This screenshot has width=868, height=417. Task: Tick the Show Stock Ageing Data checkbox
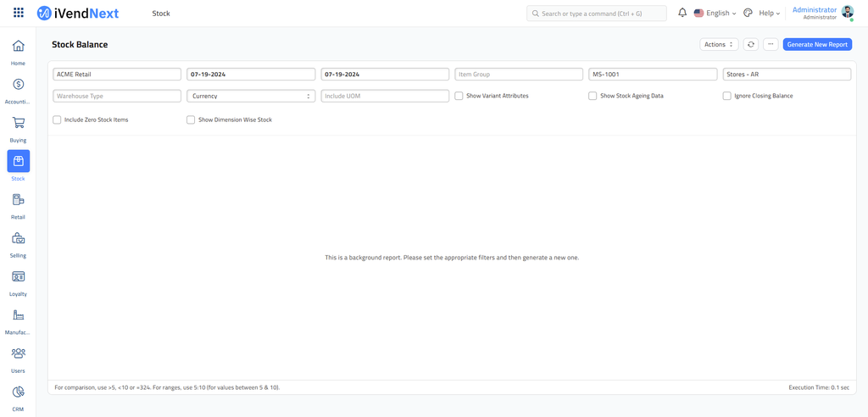[593, 96]
